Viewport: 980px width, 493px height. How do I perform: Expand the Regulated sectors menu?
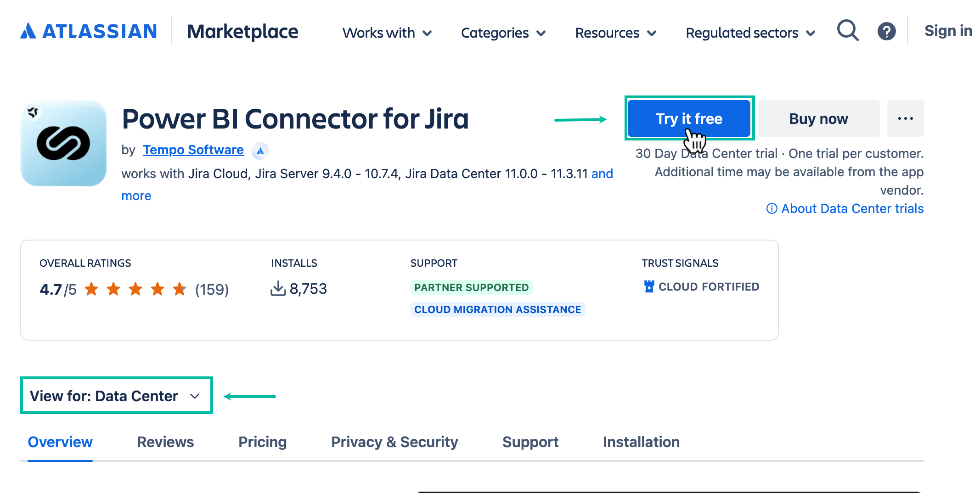coord(750,33)
